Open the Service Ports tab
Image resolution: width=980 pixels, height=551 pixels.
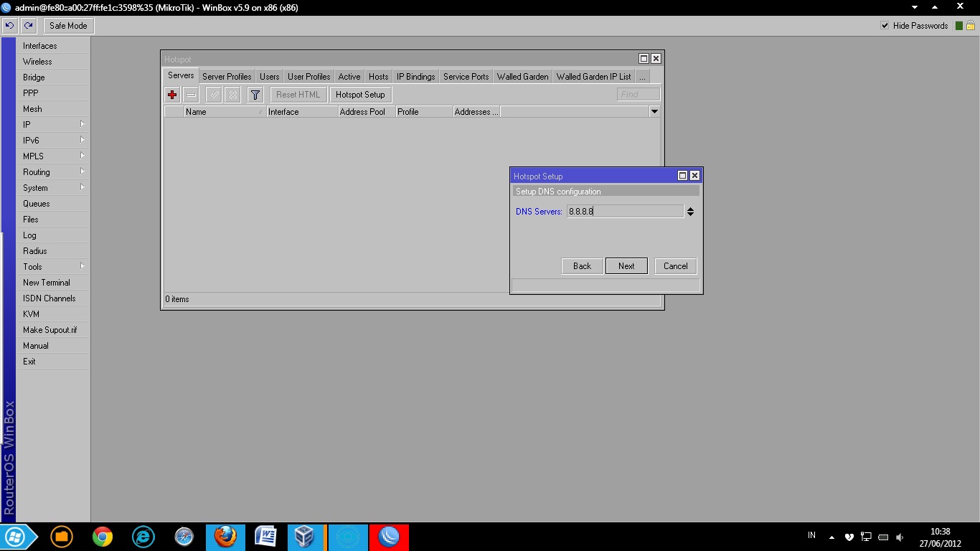pyautogui.click(x=466, y=77)
